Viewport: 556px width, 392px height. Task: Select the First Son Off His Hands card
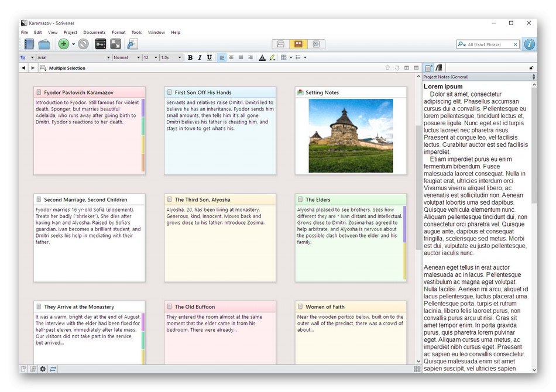pyautogui.click(x=220, y=130)
